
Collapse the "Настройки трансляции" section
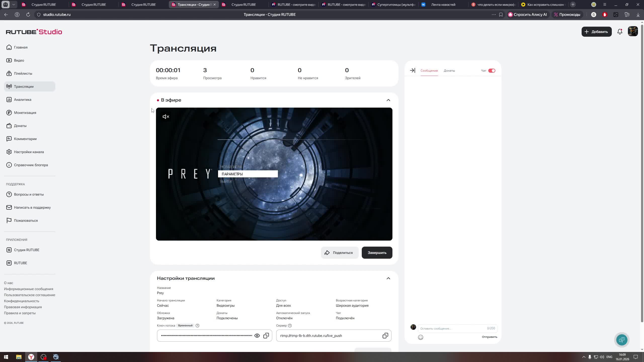point(388,278)
